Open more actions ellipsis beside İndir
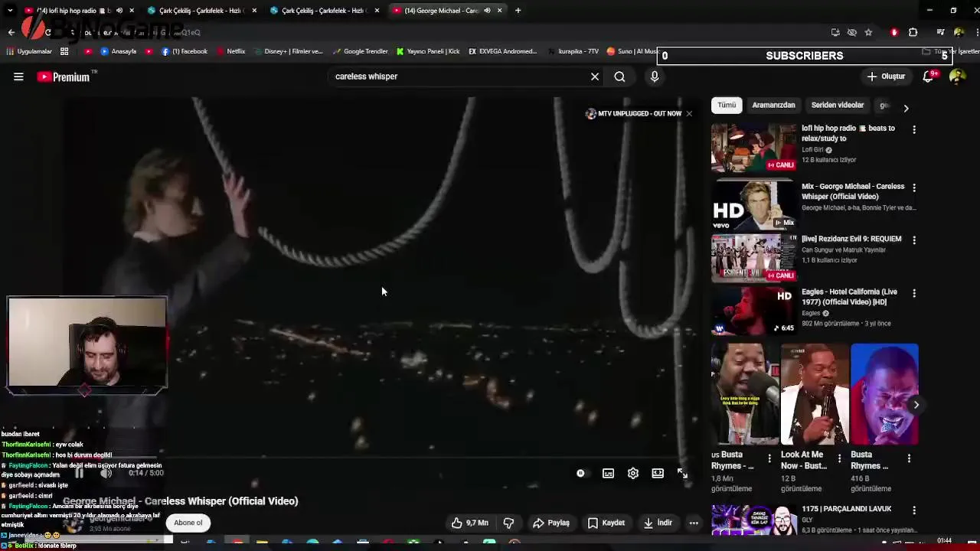Image resolution: width=980 pixels, height=551 pixels. click(694, 523)
